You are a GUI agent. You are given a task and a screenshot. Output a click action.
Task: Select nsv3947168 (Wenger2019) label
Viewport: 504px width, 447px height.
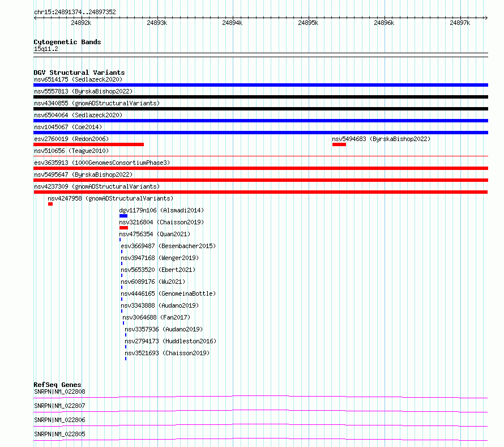coord(160,258)
